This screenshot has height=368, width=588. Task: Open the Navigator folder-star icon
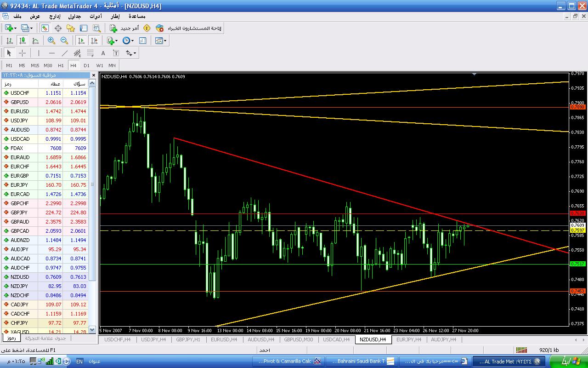point(71,28)
